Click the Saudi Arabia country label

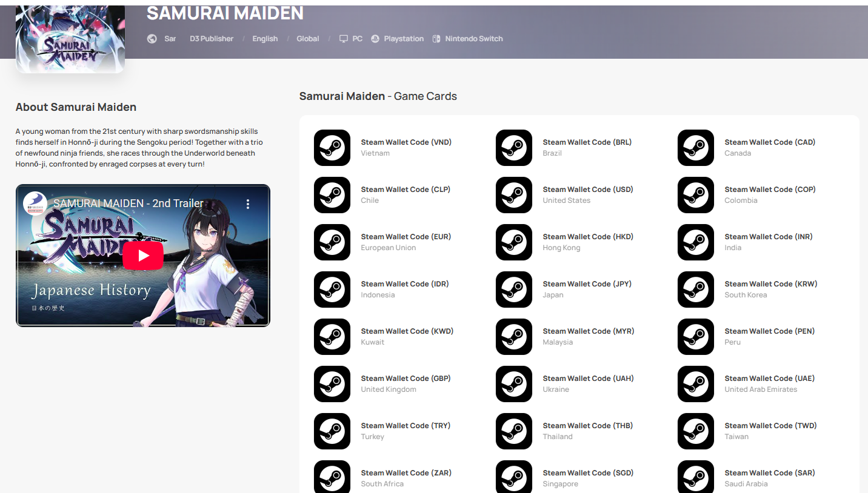pyautogui.click(x=746, y=484)
